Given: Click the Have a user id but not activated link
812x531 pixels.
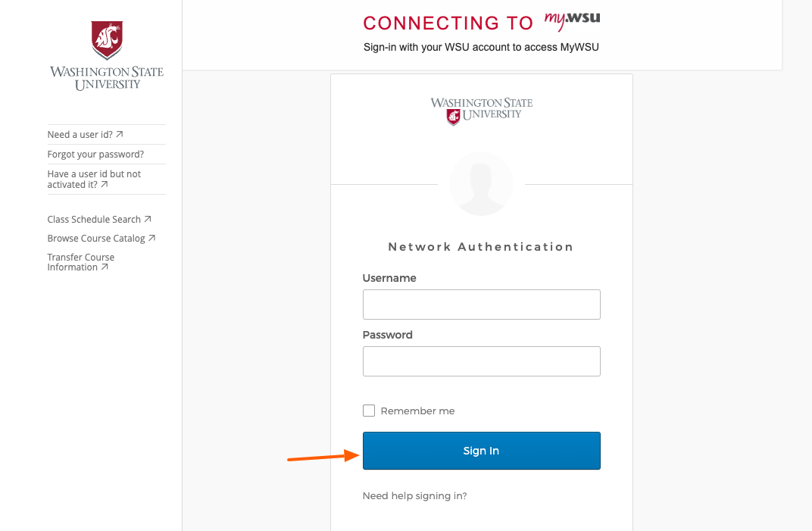Looking at the screenshot, I should click(94, 179).
